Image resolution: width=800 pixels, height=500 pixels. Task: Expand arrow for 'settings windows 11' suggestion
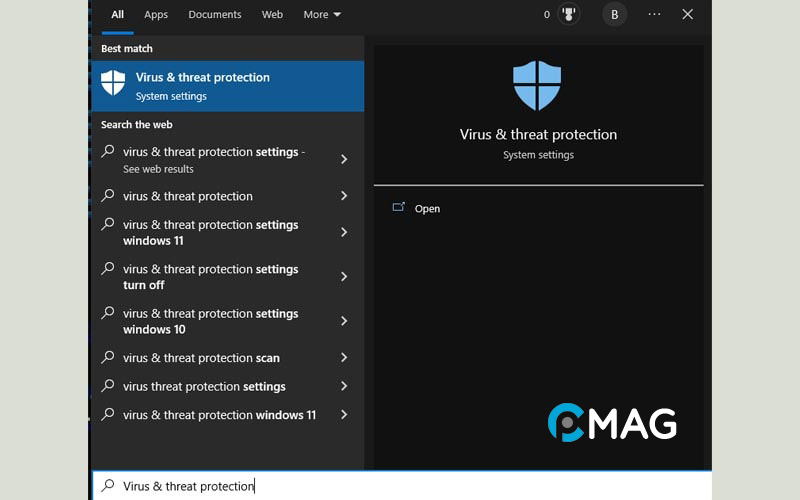coord(344,232)
